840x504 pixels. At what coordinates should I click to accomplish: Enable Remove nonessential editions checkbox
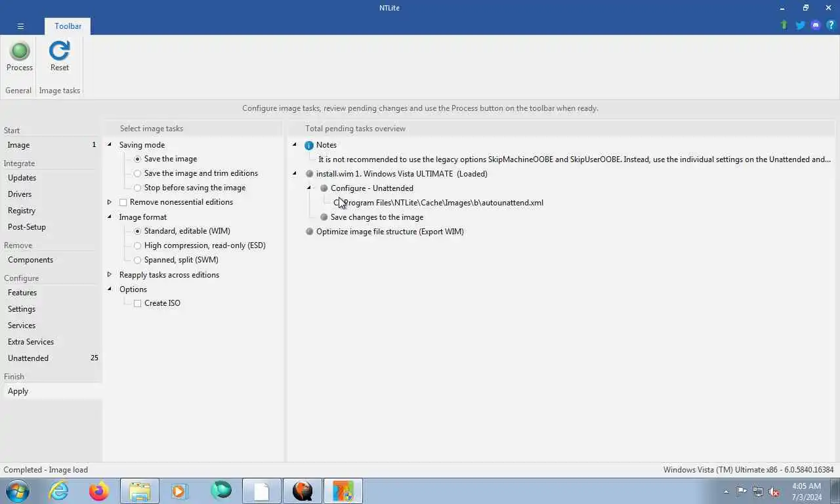[123, 202]
